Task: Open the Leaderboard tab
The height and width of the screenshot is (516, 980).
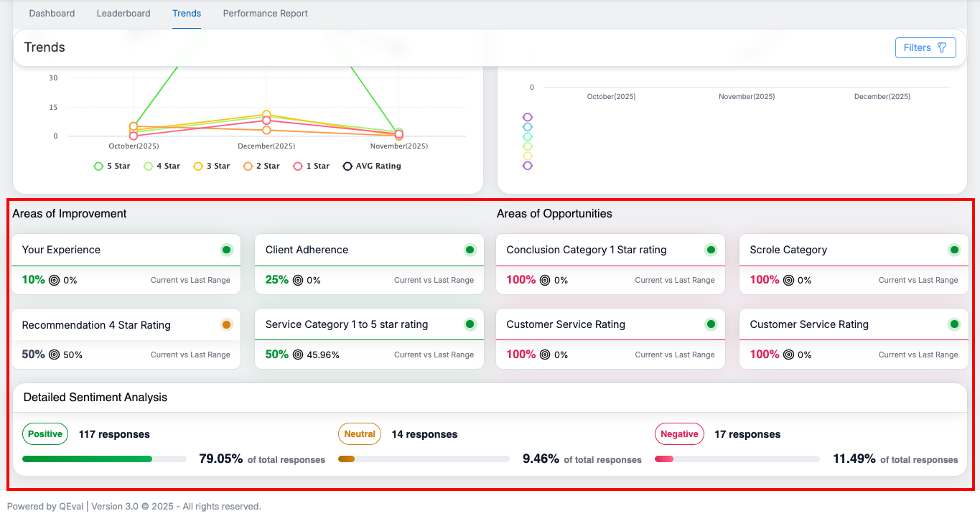Action: coord(123,13)
